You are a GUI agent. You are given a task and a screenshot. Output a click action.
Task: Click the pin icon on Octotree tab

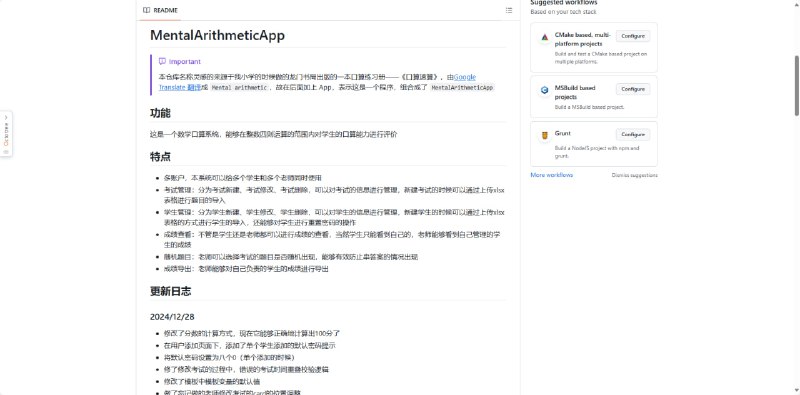click(6, 152)
